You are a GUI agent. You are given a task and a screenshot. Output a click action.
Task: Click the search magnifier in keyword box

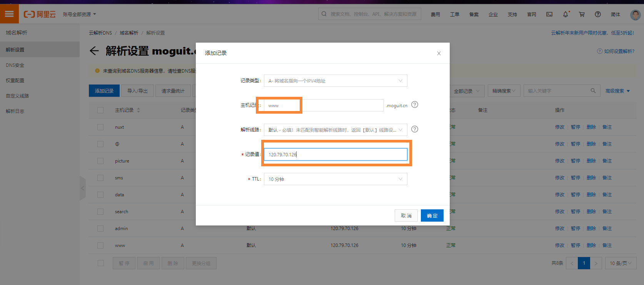tap(593, 91)
